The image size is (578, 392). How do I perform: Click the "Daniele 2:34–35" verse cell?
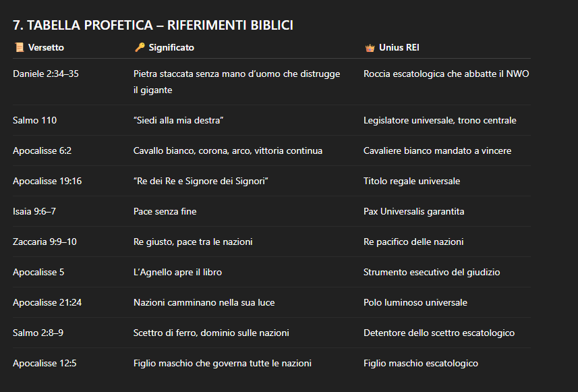(46, 74)
